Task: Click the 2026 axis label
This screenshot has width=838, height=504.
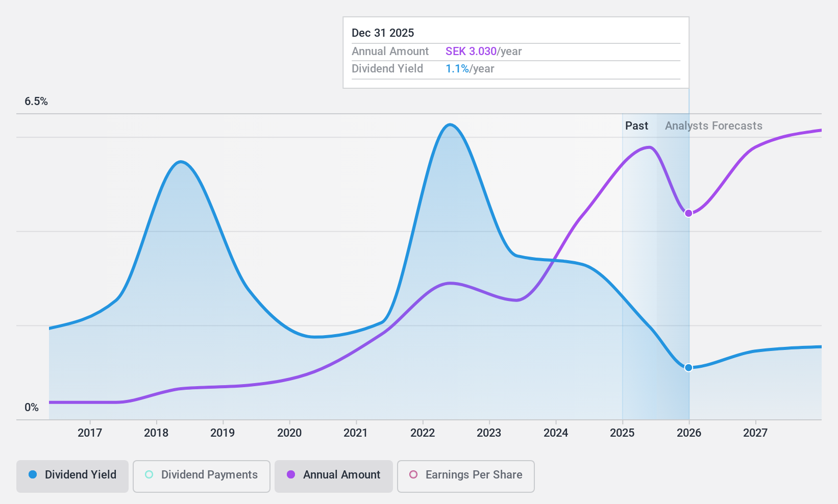Action: (x=689, y=433)
